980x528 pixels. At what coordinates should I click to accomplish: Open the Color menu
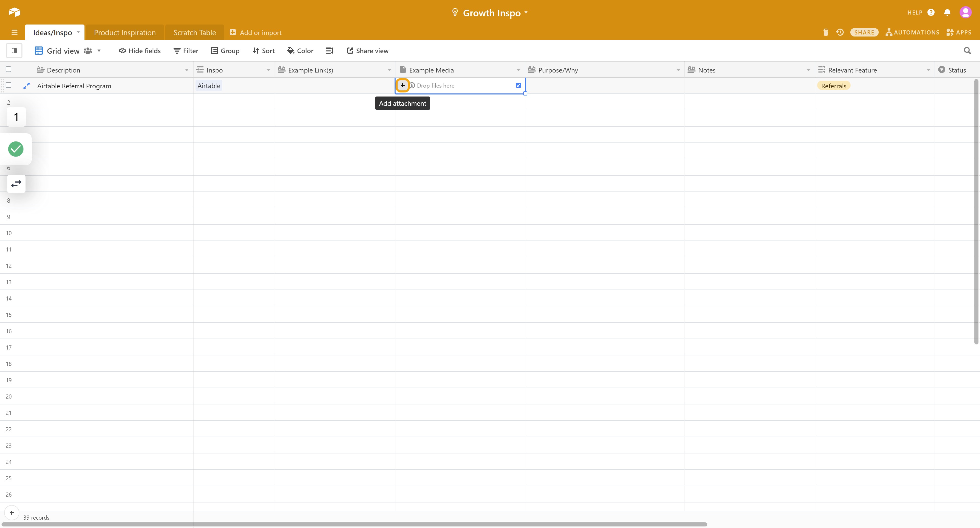(x=301, y=51)
